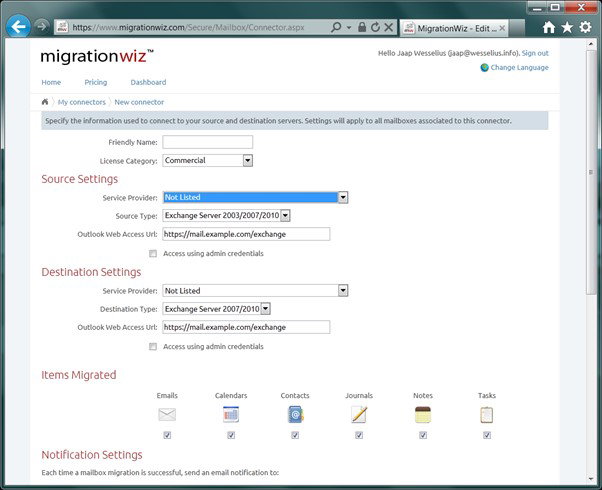Click the padlock security icon
The height and width of the screenshot is (490, 602).
click(x=362, y=27)
